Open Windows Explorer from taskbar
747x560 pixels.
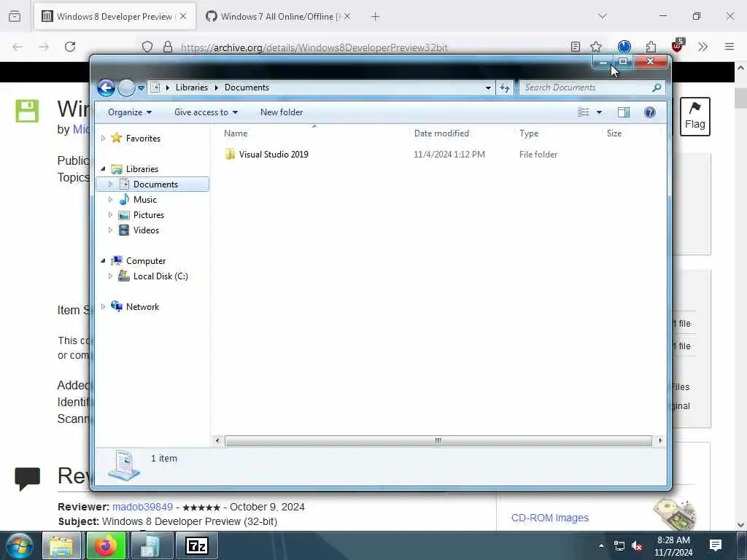tap(61, 545)
